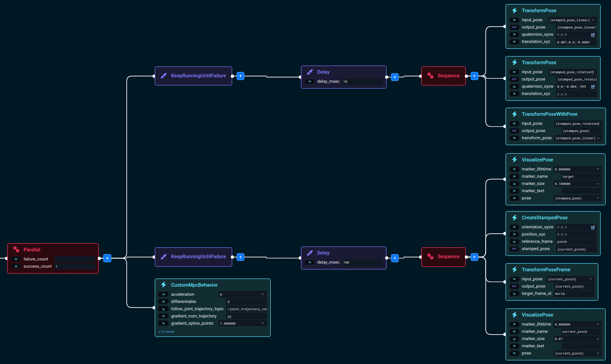611x364 pixels.
Task: Click the lightning icon on the CustomMpcBehavior node
Action: 163,285
